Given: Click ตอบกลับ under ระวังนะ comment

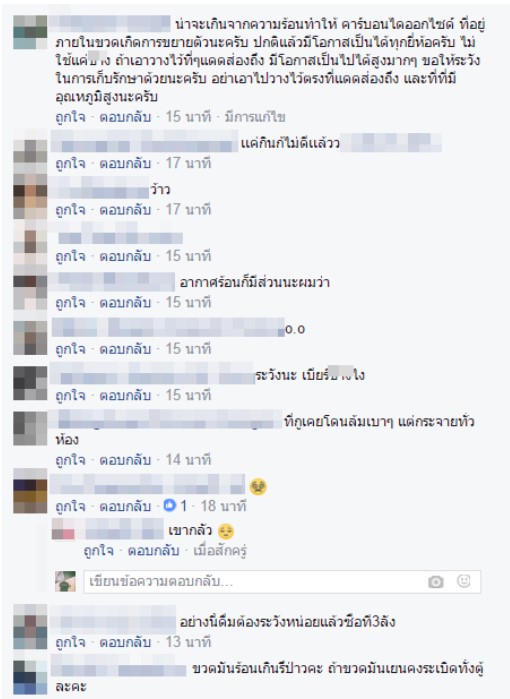Looking at the screenshot, I should tap(125, 395).
